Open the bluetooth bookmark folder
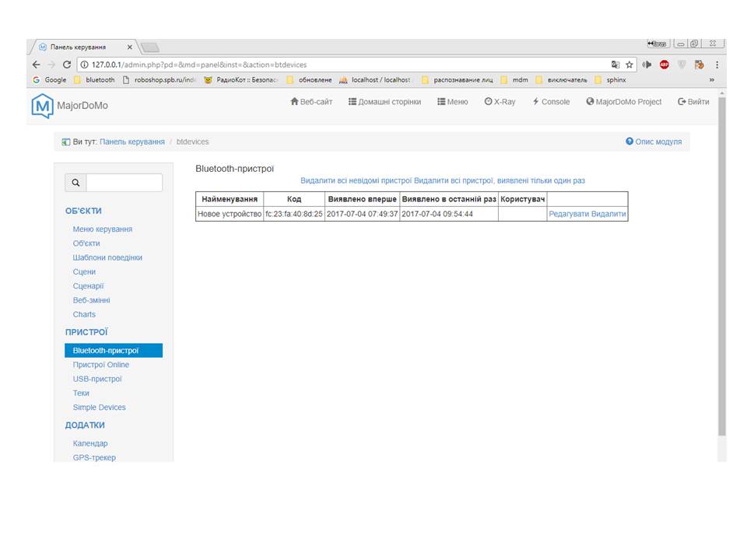This screenshot has height=560, width=747. tap(94, 80)
